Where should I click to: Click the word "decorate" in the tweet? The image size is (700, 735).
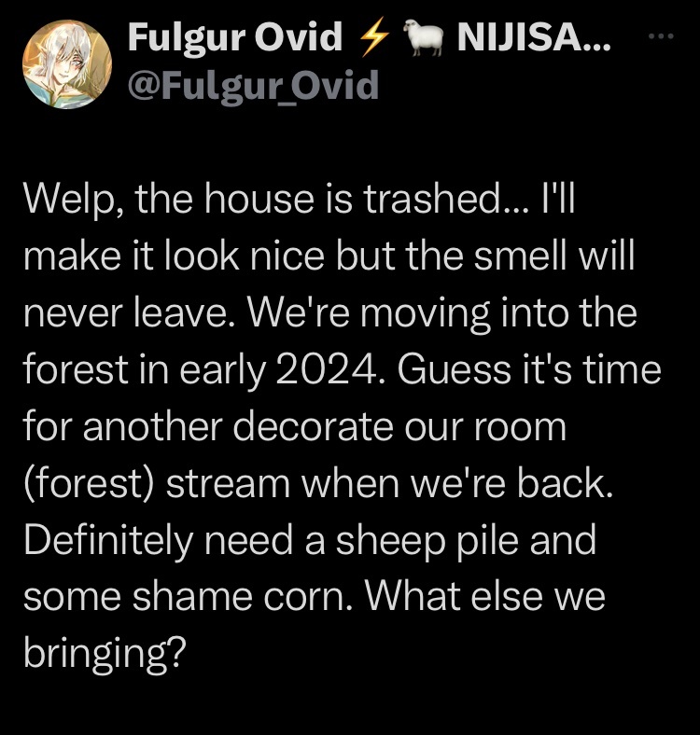[313, 427]
